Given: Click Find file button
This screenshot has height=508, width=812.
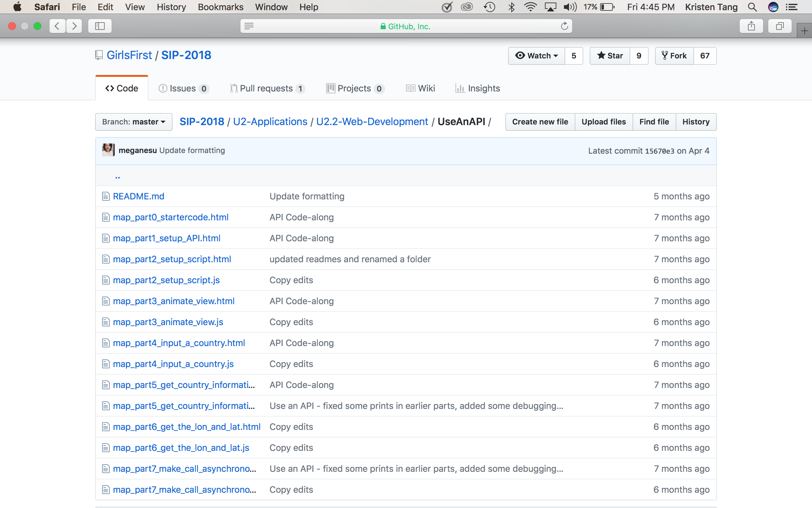Looking at the screenshot, I should [654, 122].
